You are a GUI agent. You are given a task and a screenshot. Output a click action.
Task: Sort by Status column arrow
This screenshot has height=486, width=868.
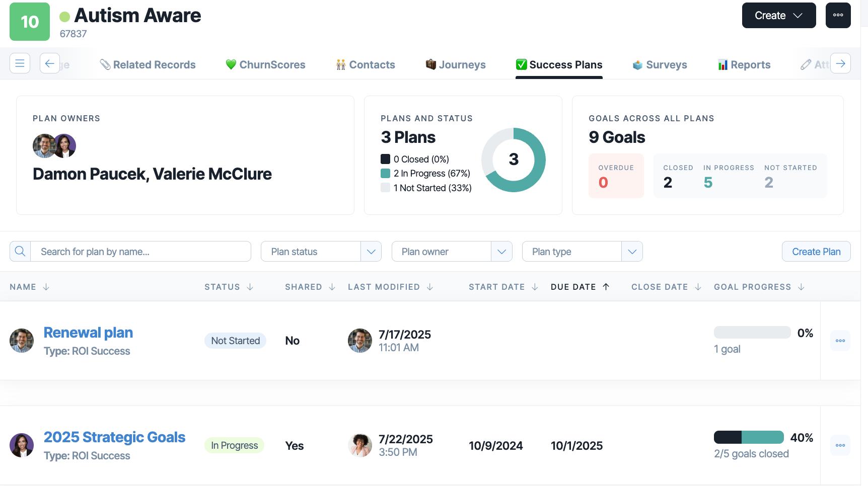tap(250, 287)
